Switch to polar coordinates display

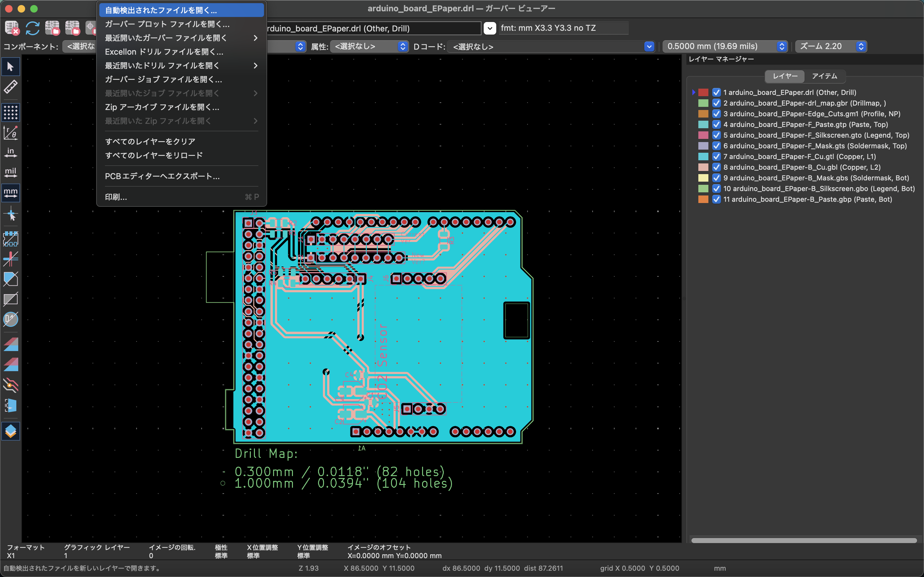point(10,132)
